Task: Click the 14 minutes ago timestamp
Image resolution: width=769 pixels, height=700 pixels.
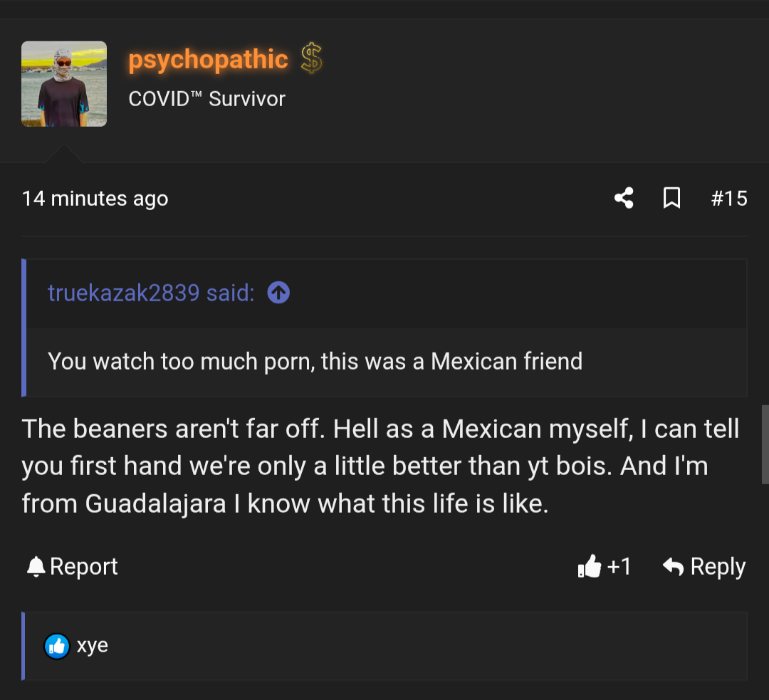Action: click(95, 199)
